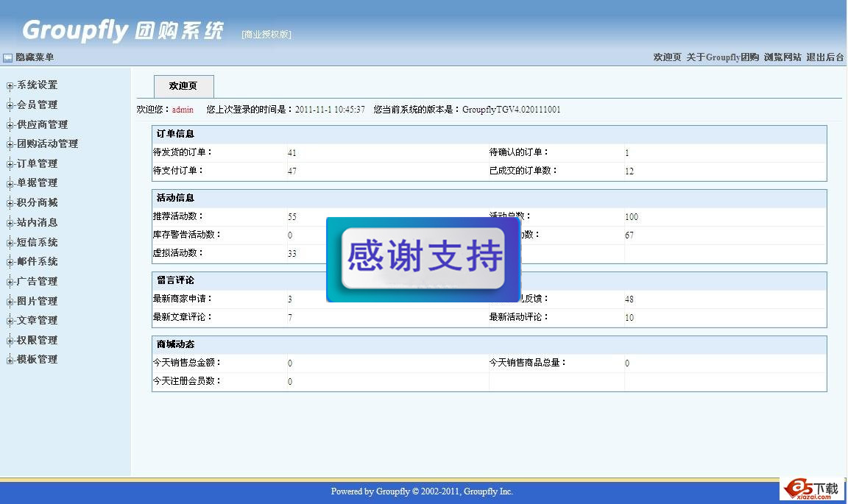
Task: Open 广告管理 in the sidebar
Action: point(37,281)
